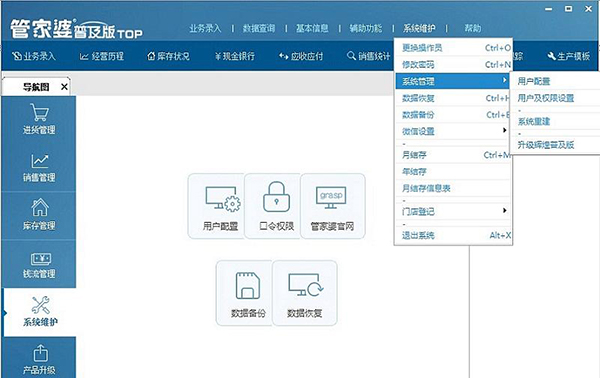The width and height of the screenshot is (600, 378).
Task: Open the 业务录入 top menu
Action: pyautogui.click(x=205, y=28)
